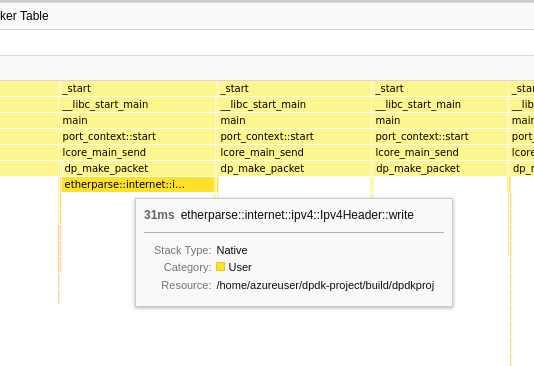
Task: Select dp_make_packet in the third labeled stack
Action: (x=440, y=168)
